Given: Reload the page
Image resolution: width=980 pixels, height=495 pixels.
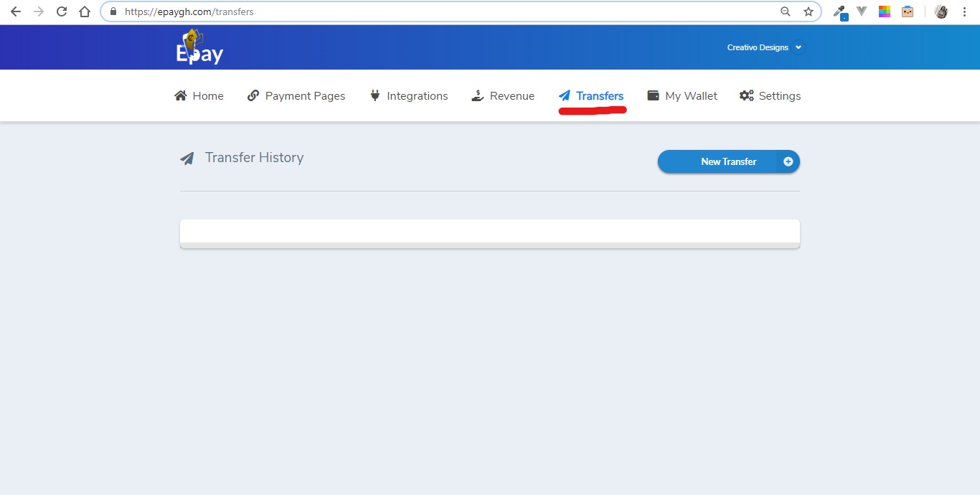Looking at the screenshot, I should pyautogui.click(x=62, y=11).
